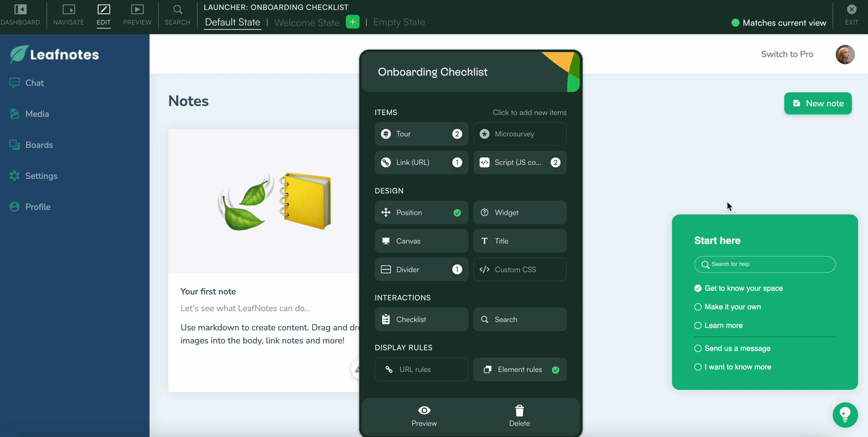
Task: Switch to the Empty State tab
Action: coord(398,22)
